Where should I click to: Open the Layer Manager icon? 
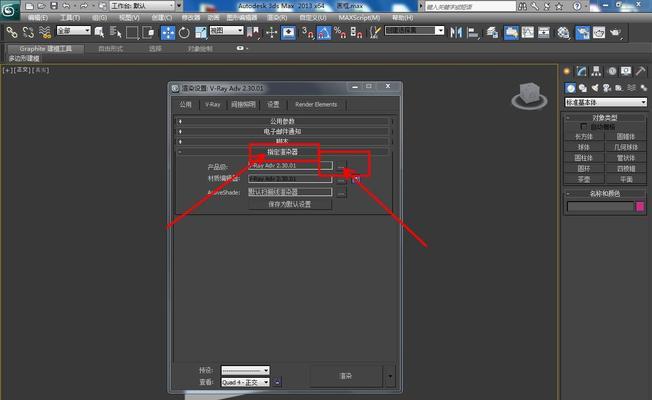click(x=492, y=32)
